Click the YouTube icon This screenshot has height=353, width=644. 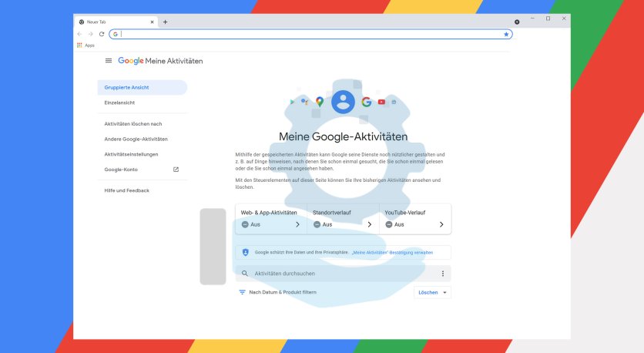[381, 102]
